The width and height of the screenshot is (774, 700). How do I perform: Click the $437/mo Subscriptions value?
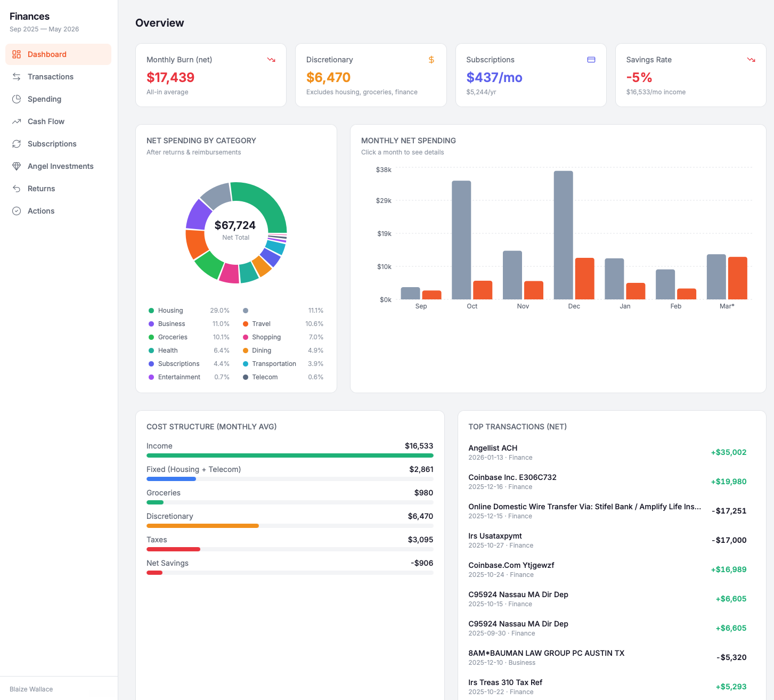coord(494,77)
